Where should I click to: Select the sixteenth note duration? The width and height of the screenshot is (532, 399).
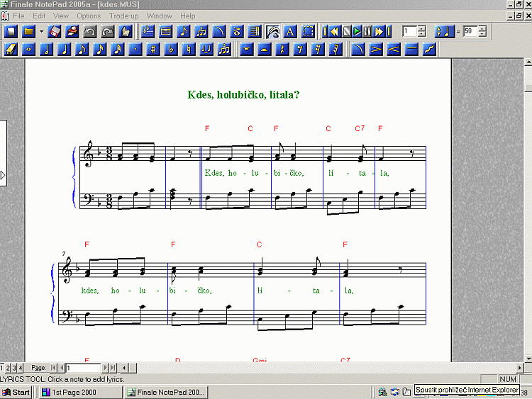click(100, 49)
